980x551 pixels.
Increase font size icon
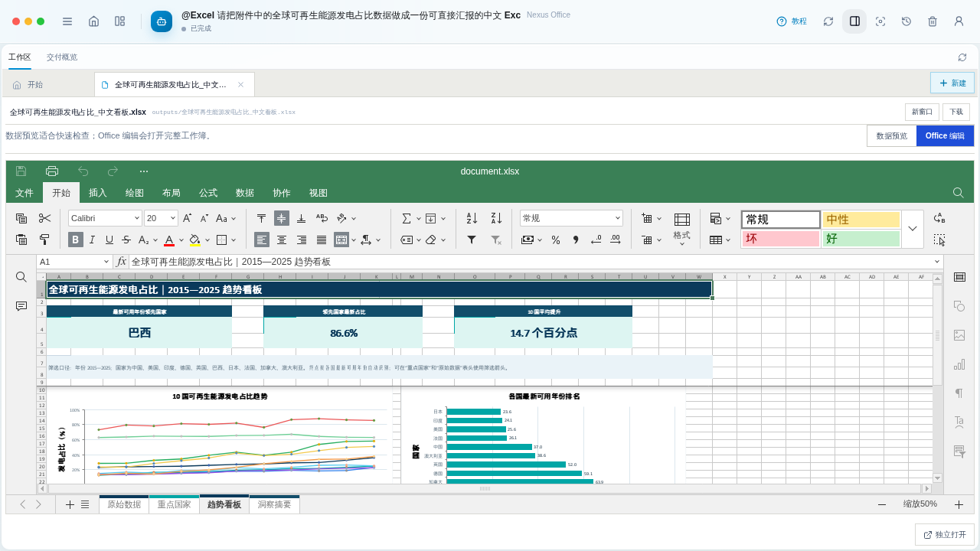click(x=187, y=218)
